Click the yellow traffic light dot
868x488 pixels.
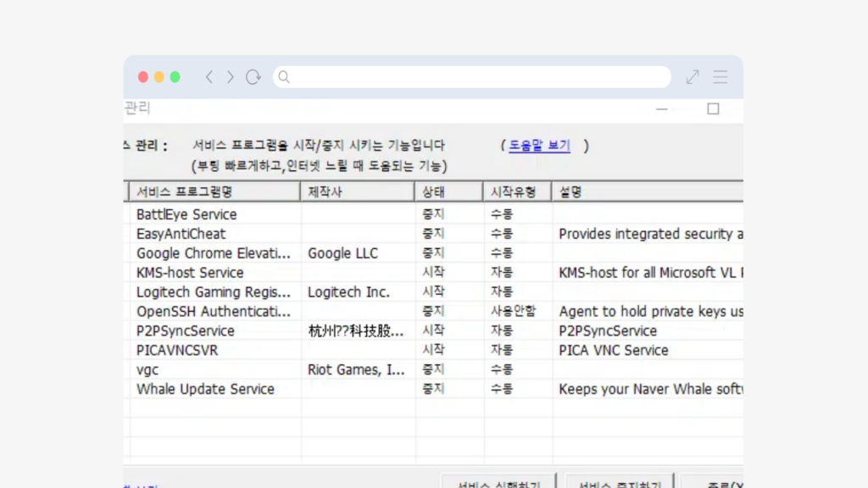[159, 77]
